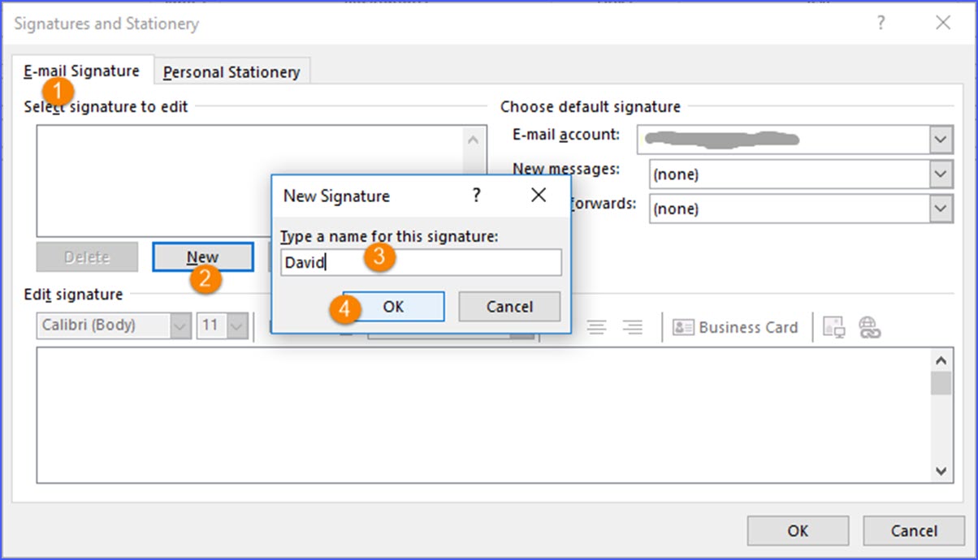Click the New Signature help question mark
This screenshot has width=978, height=560.
476,196
